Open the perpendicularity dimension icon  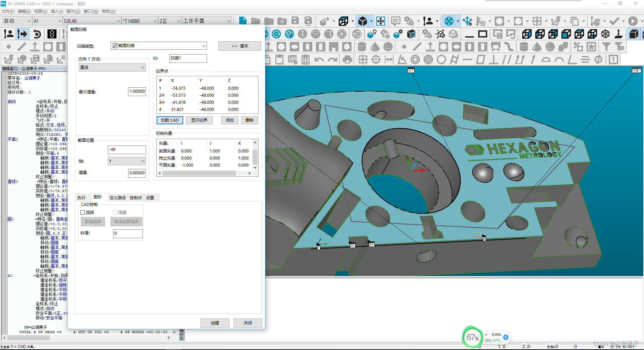[x=493, y=60]
